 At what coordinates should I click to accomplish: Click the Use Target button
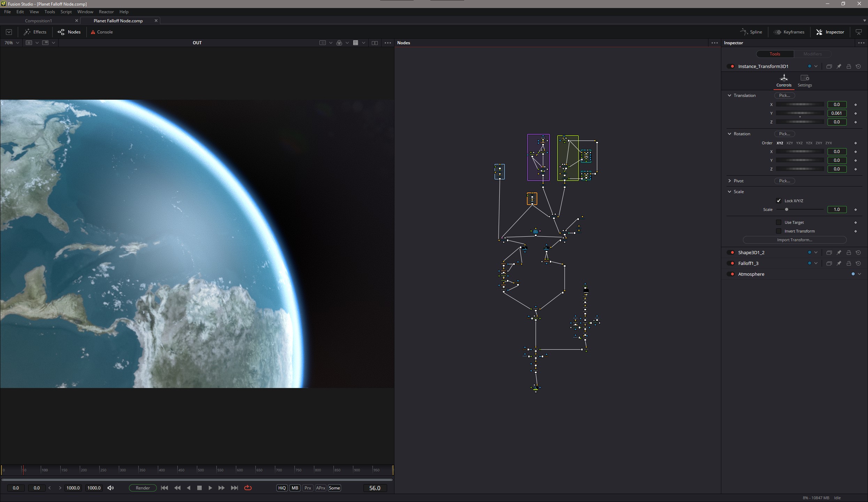(779, 222)
